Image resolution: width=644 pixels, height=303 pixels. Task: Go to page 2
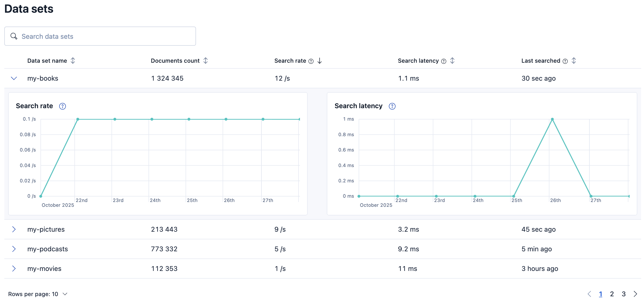[611, 294]
